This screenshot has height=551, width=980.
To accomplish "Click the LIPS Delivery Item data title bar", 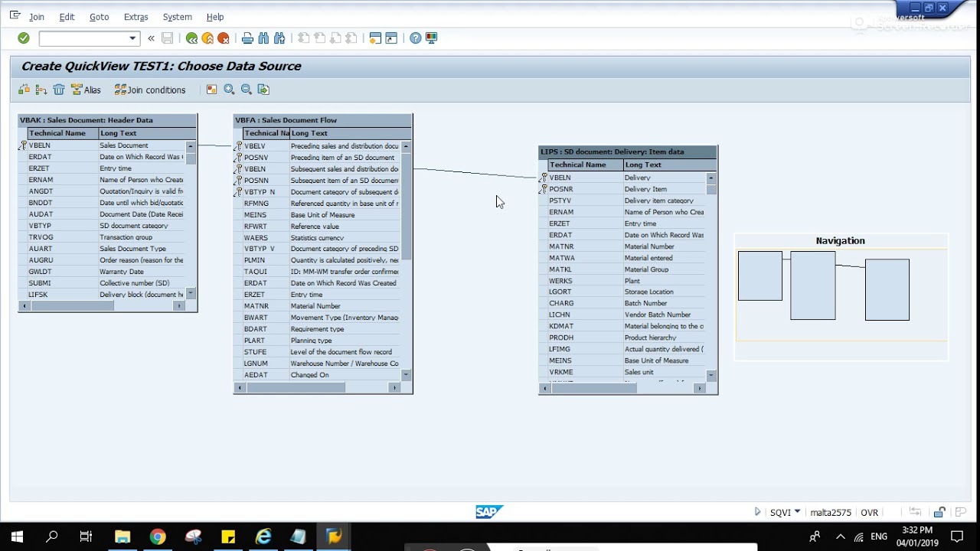I will click(628, 152).
